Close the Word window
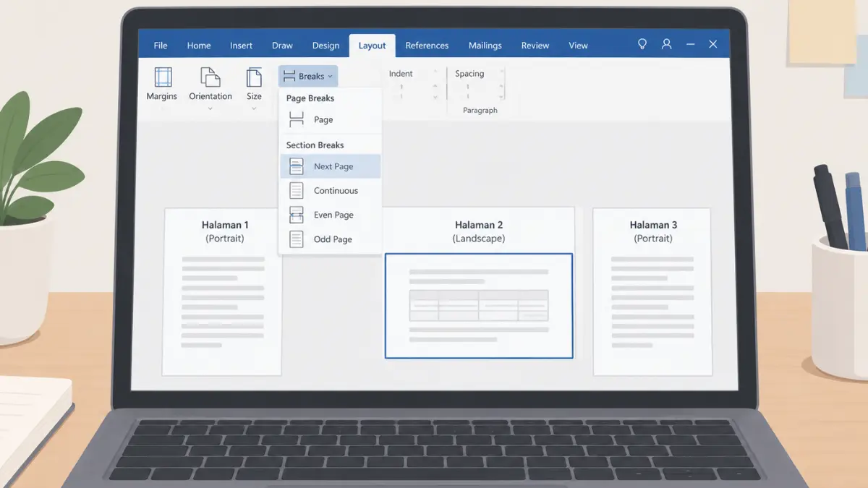The height and width of the screenshot is (488, 868). [712, 44]
